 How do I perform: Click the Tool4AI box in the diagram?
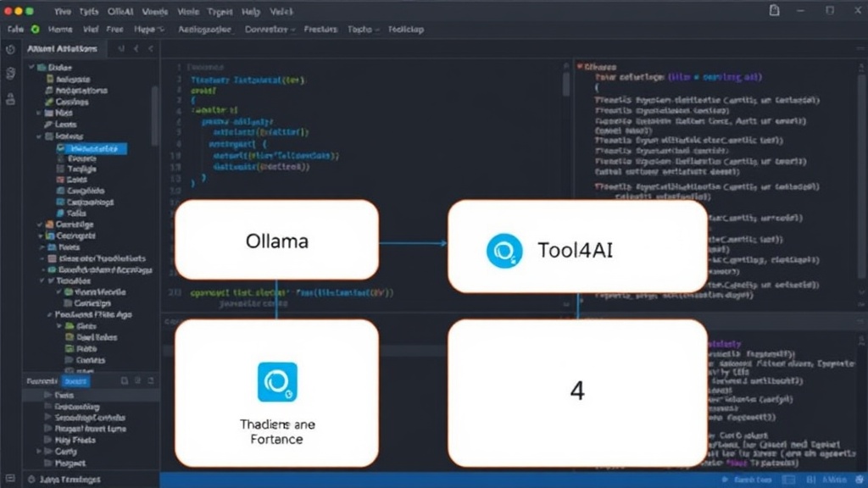pos(577,247)
